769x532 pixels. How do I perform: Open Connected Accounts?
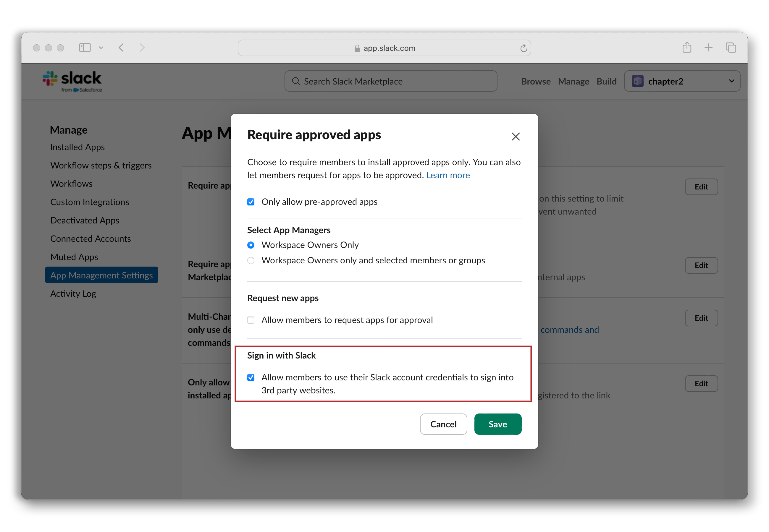(x=91, y=239)
